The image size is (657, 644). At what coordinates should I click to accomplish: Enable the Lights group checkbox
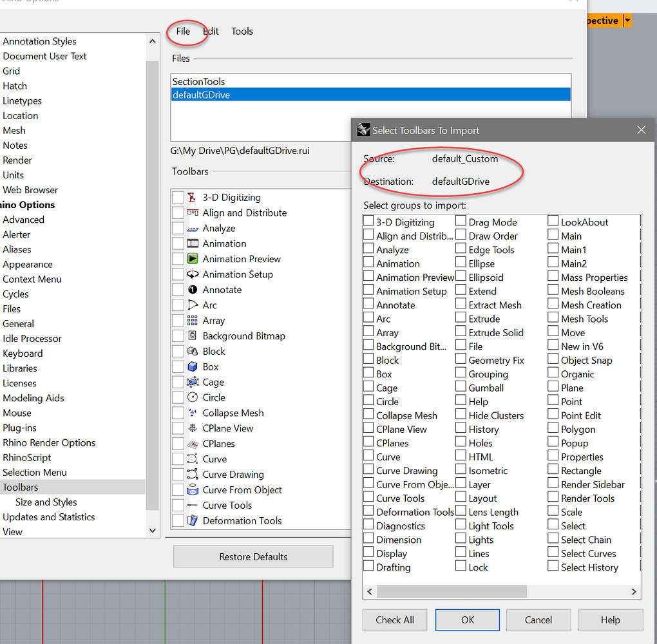coord(461,539)
